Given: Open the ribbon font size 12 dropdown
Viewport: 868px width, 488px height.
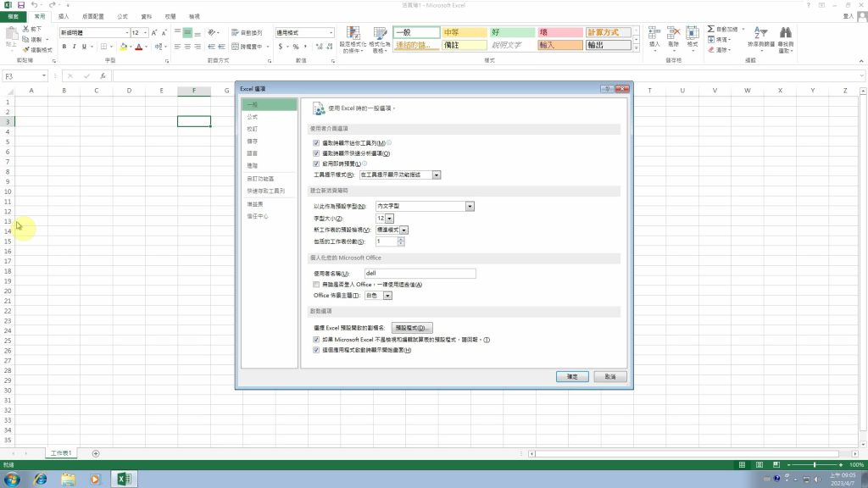Looking at the screenshot, I should [x=146, y=33].
